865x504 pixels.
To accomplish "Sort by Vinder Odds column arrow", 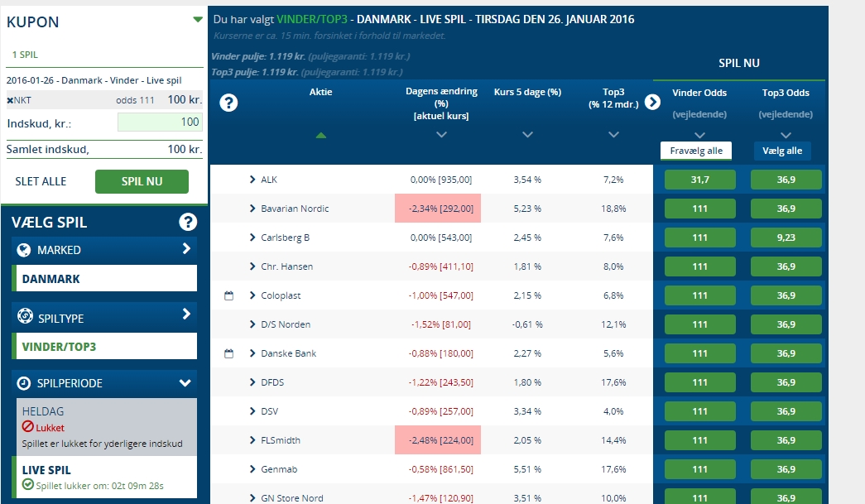I will [x=699, y=135].
